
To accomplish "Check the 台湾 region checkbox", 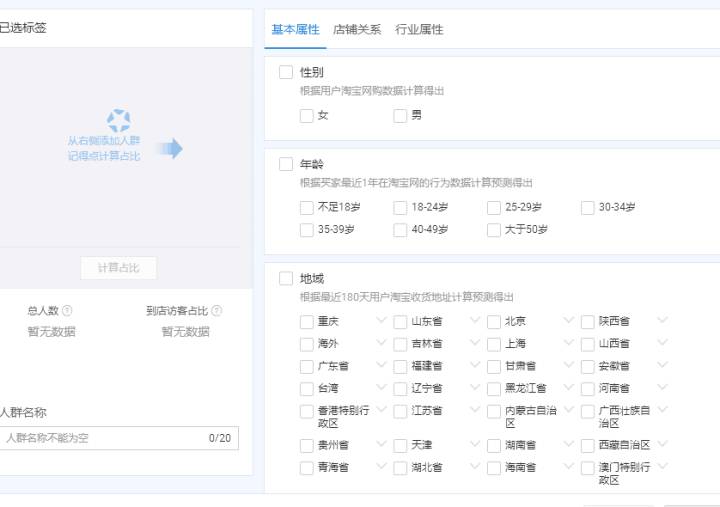I will coord(307,389).
